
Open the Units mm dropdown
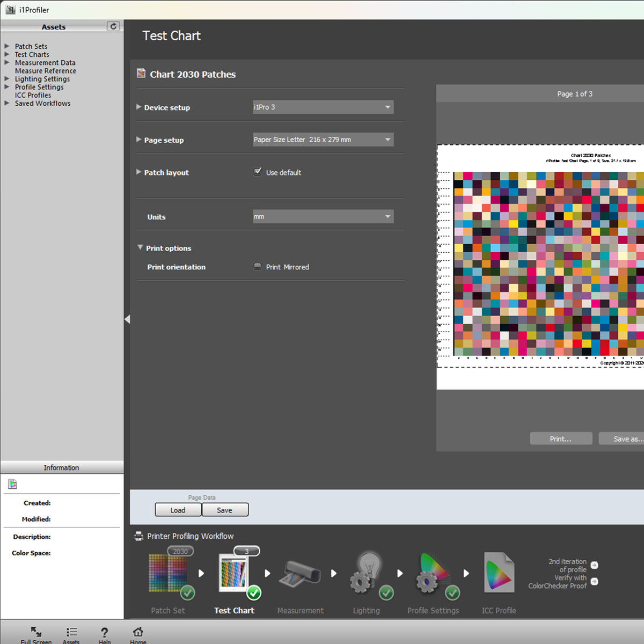pyautogui.click(x=323, y=216)
